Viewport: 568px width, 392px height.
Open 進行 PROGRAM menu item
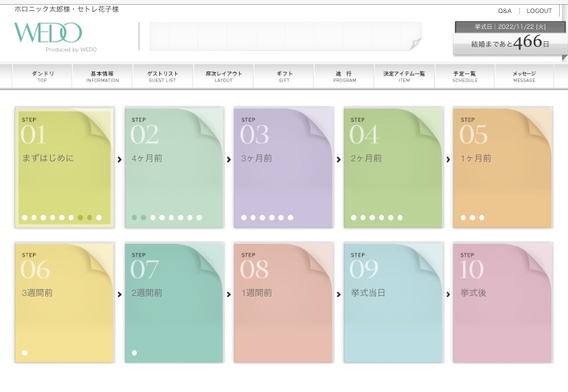pyautogui.click(x=344, y=76)
